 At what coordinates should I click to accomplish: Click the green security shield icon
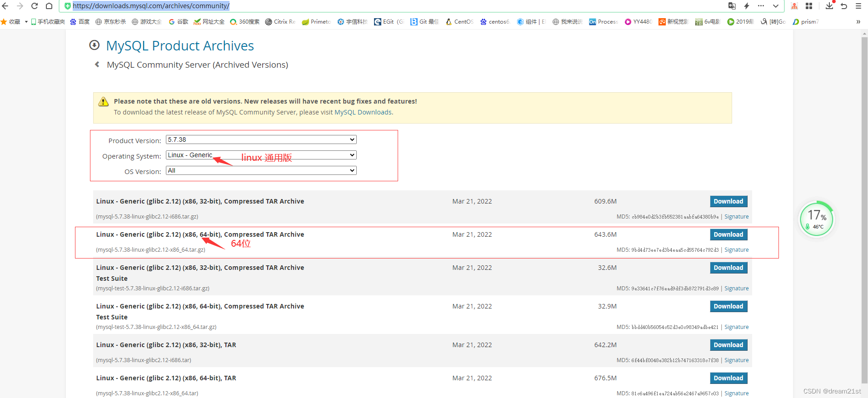tap(68, 6)
